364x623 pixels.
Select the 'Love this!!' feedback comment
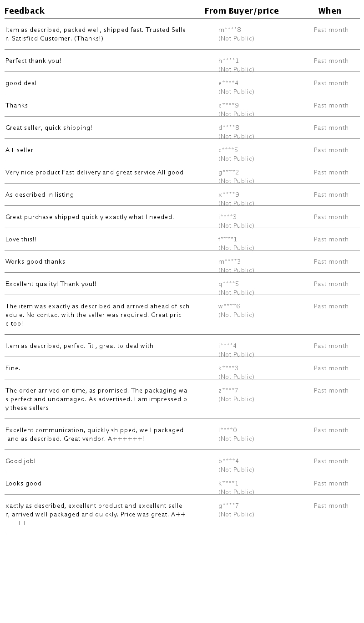pos(21,240)
